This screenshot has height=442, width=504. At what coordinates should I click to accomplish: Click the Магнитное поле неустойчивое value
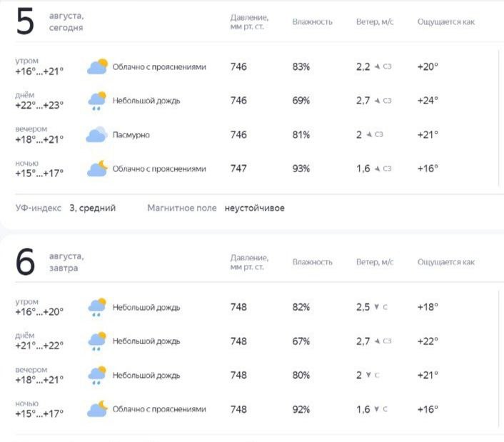[255, 208]
